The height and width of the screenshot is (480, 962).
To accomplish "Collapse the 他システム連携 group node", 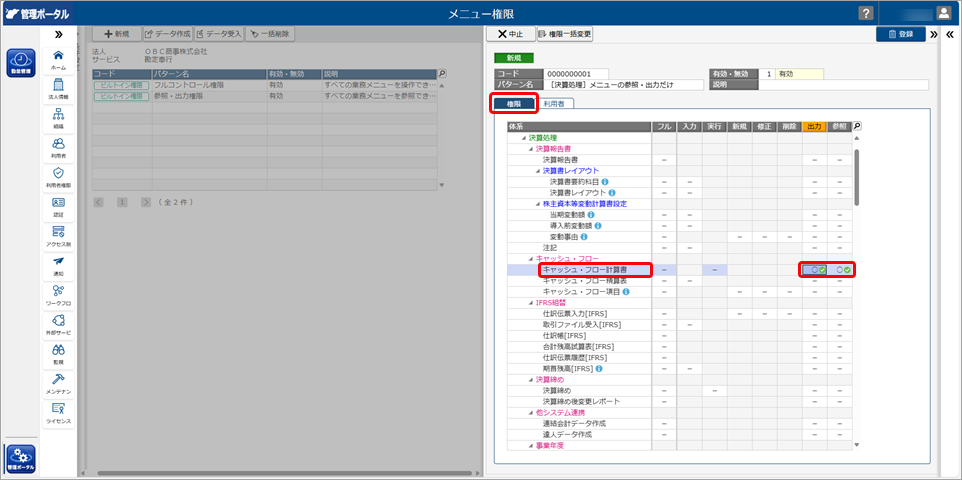I will coord(531,412).
